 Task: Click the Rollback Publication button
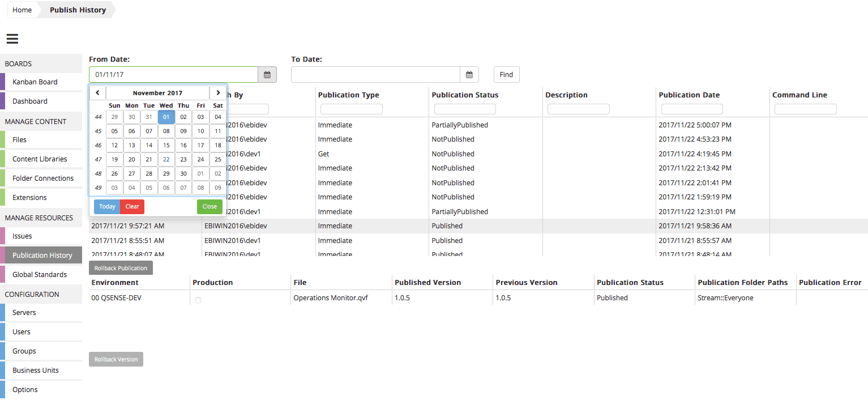tap(121, 268)
